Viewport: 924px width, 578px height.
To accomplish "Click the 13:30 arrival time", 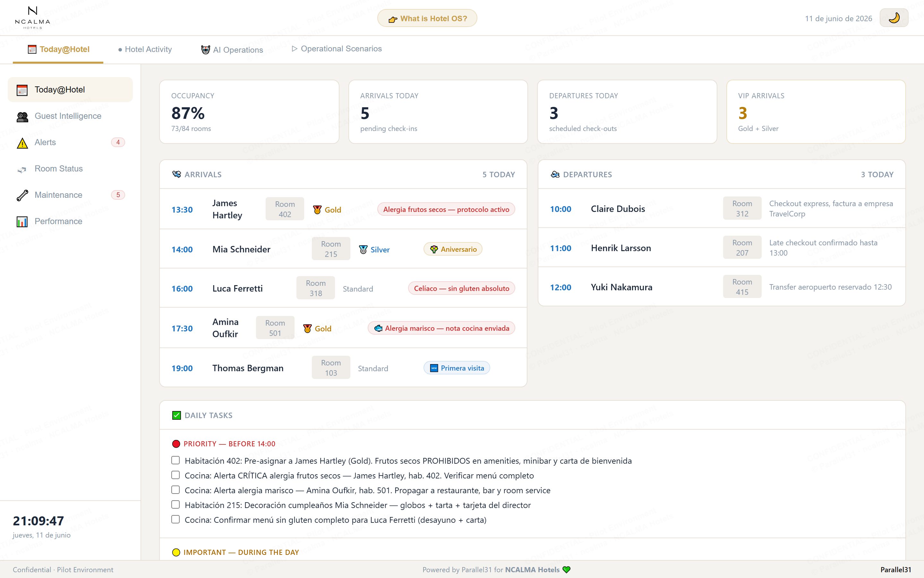I will [x=182, y=209].
